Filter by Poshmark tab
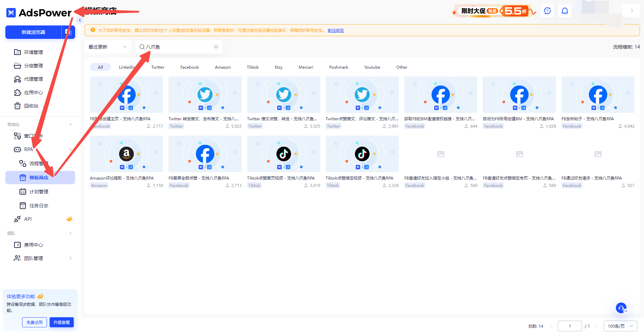Viewport: 644px width, 334px height. point(338,67)
